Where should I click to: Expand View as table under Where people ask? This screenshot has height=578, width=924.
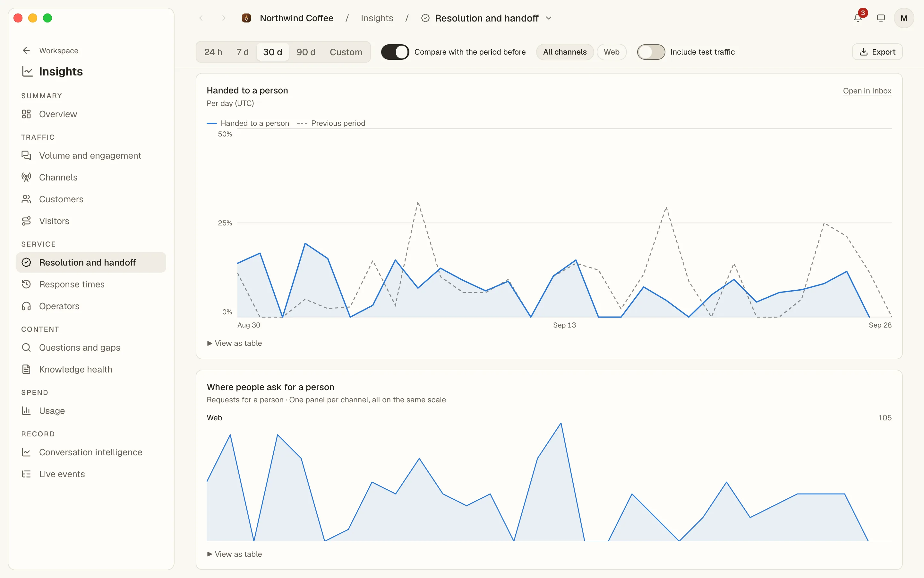tap(235, 554)
